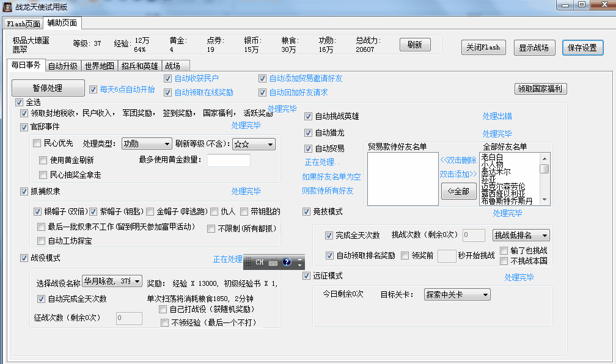Click the 最多使用黄金数量 input field
Image resolution: width=616 pixels, height=364 pixels.
229,160
